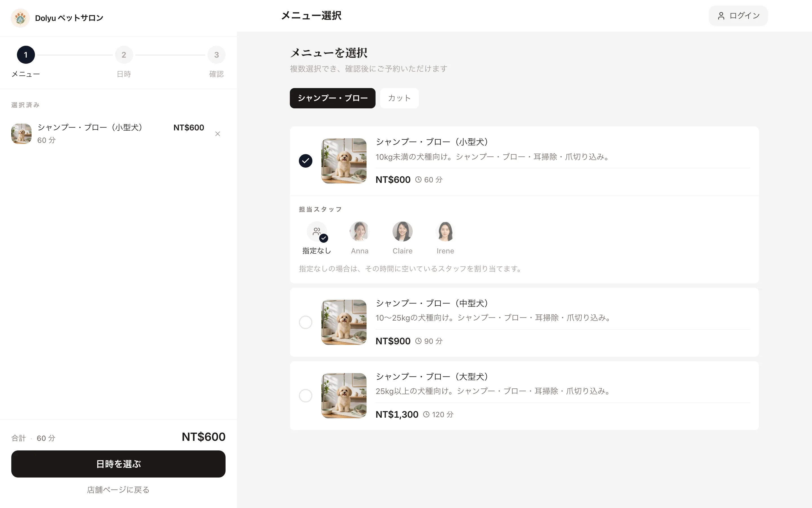
Task: Select the 指定なし staff group icon
Action: pos(317,231)
